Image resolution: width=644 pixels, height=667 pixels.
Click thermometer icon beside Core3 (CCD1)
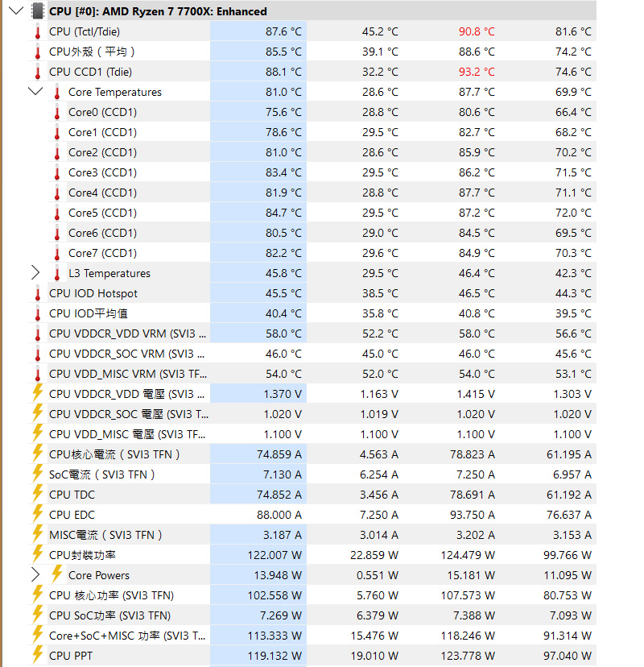57,172
